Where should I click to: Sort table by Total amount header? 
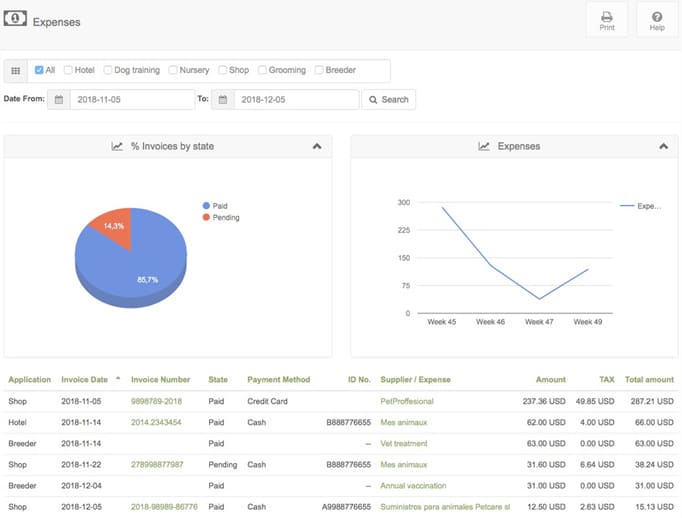click(649, 379)
